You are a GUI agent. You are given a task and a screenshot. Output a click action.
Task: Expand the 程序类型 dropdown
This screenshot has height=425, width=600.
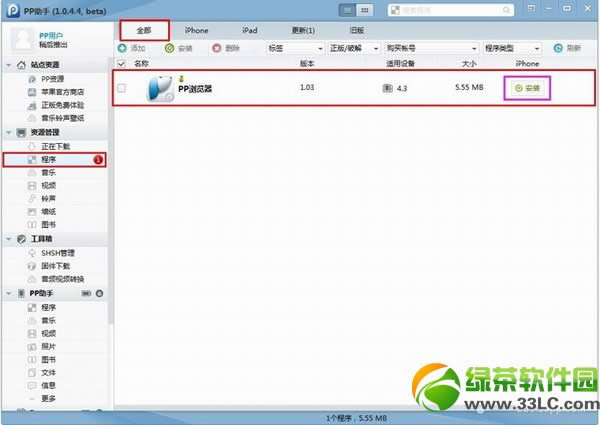pos(512,48)
